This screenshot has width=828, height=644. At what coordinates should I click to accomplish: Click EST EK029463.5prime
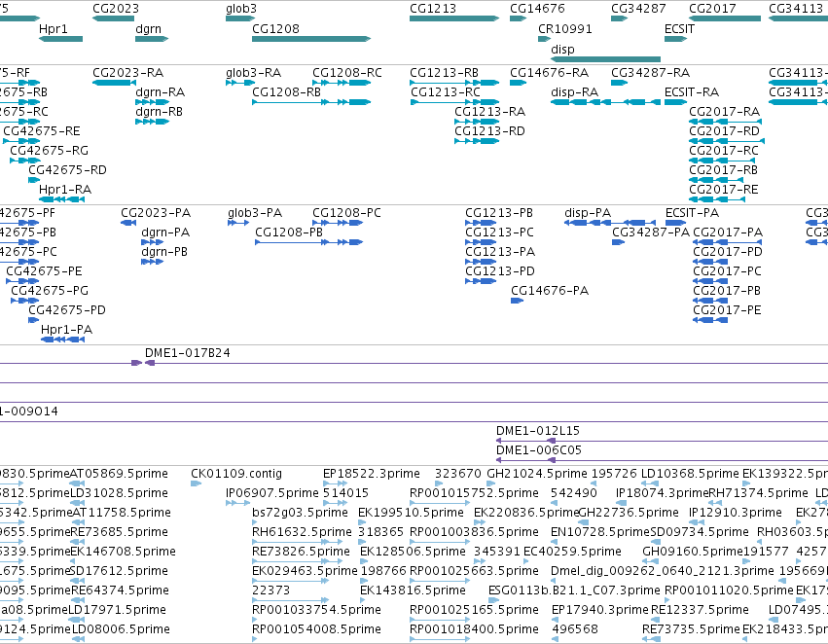[305, 572]
